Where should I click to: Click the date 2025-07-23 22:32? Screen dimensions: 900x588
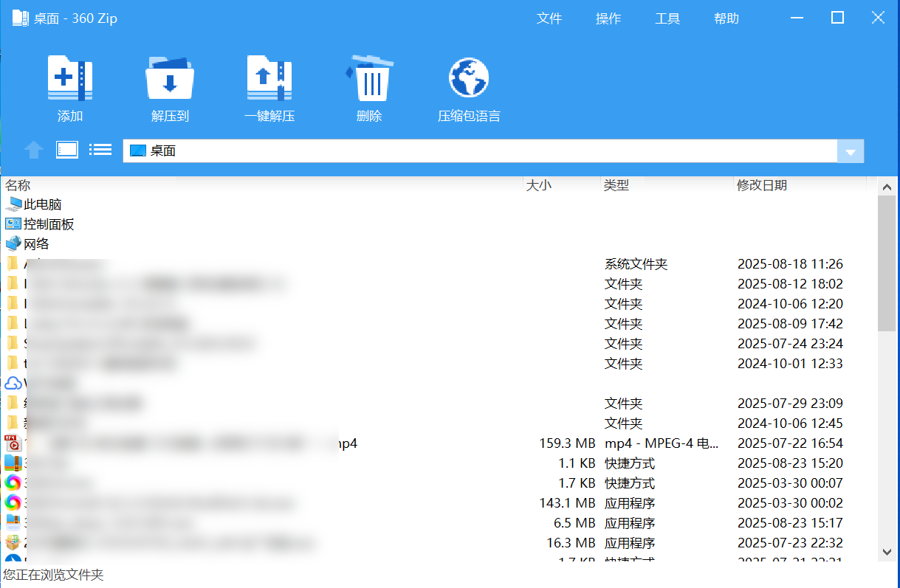[x=790, y=543]
